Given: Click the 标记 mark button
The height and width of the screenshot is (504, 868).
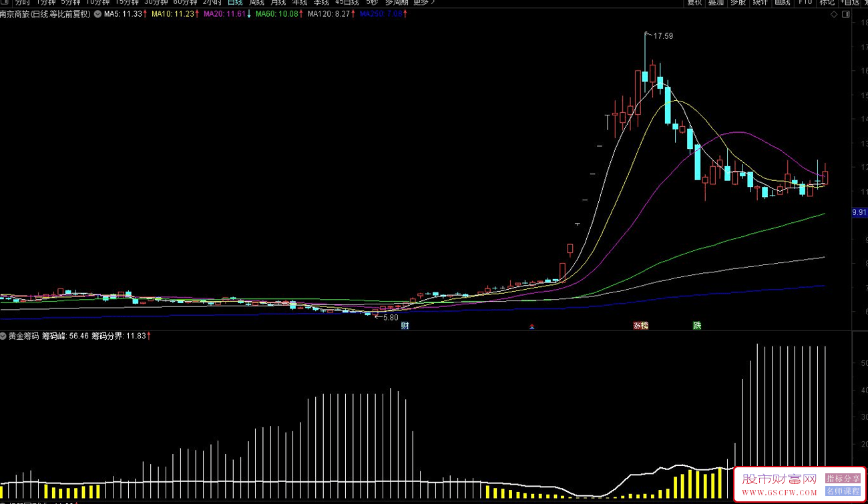Looking at the screenshot, I should point(827,3).
